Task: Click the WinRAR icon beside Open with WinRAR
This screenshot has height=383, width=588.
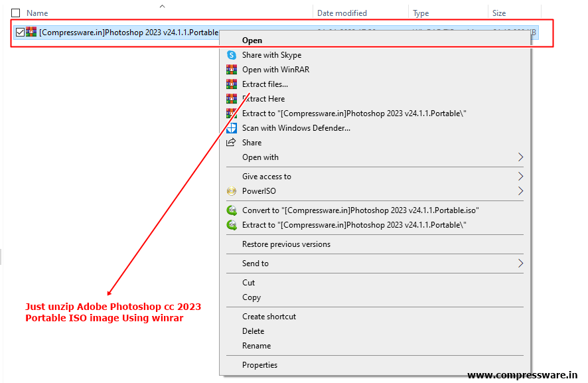Action: (x=232, y=70)
